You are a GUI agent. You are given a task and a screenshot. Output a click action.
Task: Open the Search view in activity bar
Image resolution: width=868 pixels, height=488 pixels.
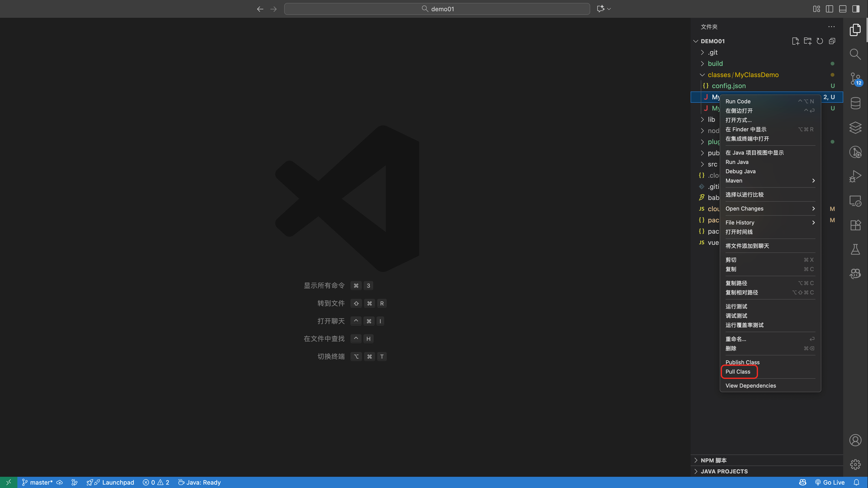(855, 54)
